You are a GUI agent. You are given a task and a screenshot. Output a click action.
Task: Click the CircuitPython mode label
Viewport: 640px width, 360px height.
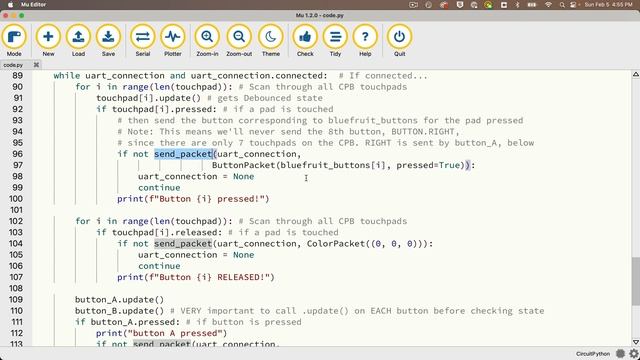pyautogui.click(x=593, y=354)
